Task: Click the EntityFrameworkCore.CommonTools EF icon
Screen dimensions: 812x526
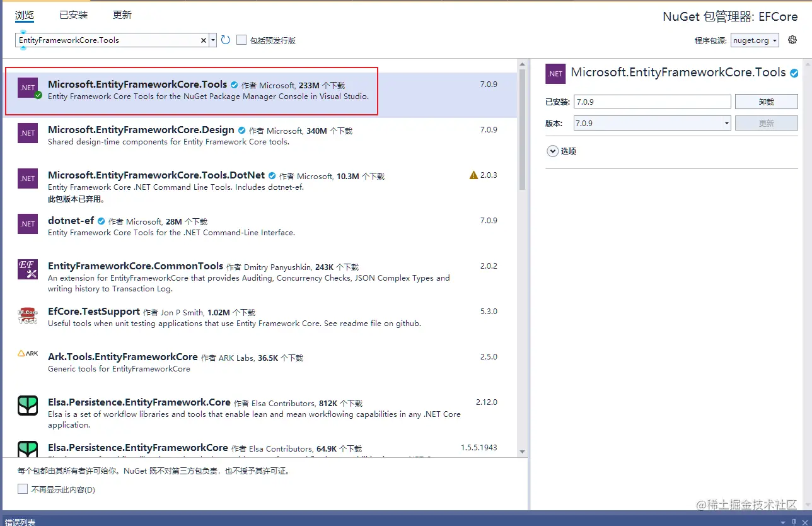Action: (x=28, y=269)
